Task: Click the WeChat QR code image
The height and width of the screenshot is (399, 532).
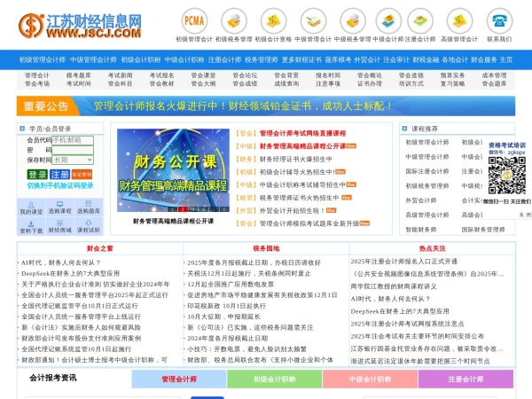Action: pos(507,176)
